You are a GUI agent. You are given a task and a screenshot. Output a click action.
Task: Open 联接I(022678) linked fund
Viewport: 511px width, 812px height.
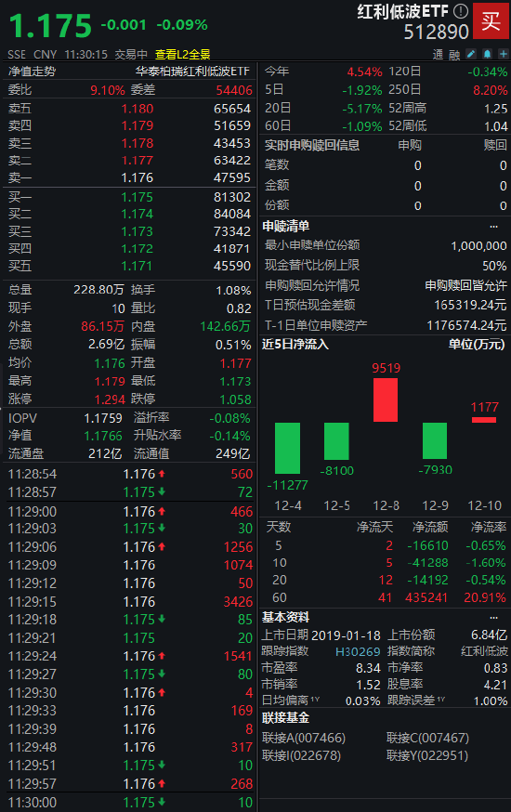(x=301, y=755)
